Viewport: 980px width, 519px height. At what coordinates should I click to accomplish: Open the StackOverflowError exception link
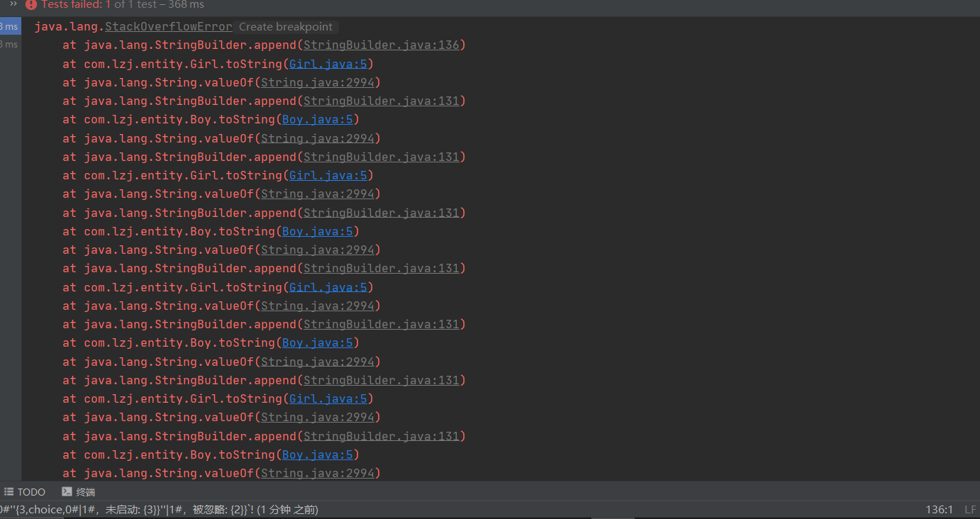[x=169, y=27]
